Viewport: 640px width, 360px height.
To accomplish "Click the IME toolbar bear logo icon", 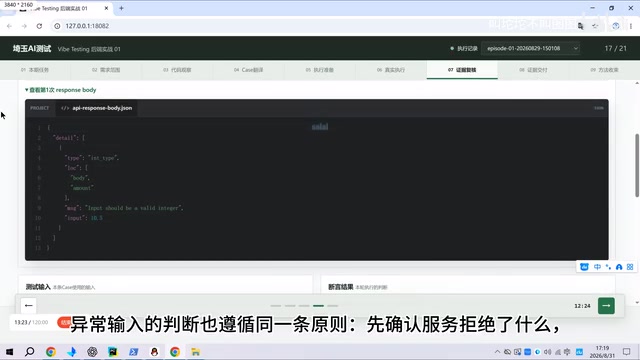I will coord(584,267).
